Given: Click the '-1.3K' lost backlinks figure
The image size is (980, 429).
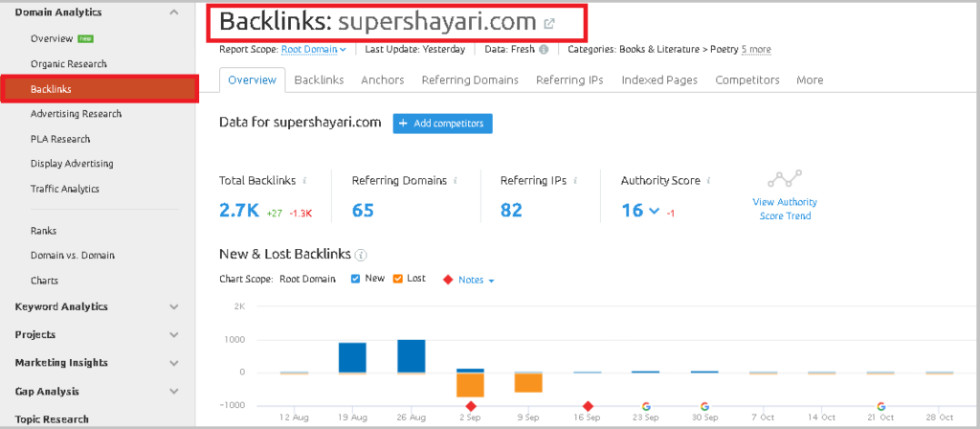Looking at the screenshot, I should pos(301,214).
